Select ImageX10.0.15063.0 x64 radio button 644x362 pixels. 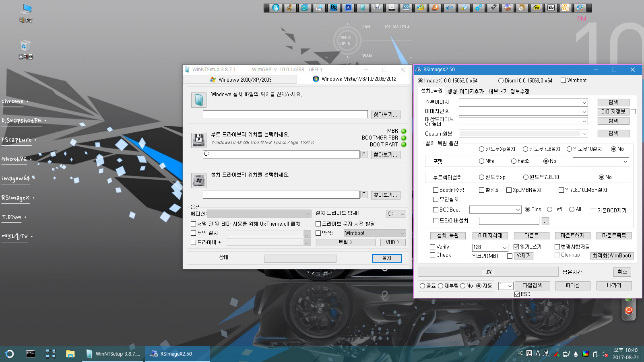click(421, 80)
